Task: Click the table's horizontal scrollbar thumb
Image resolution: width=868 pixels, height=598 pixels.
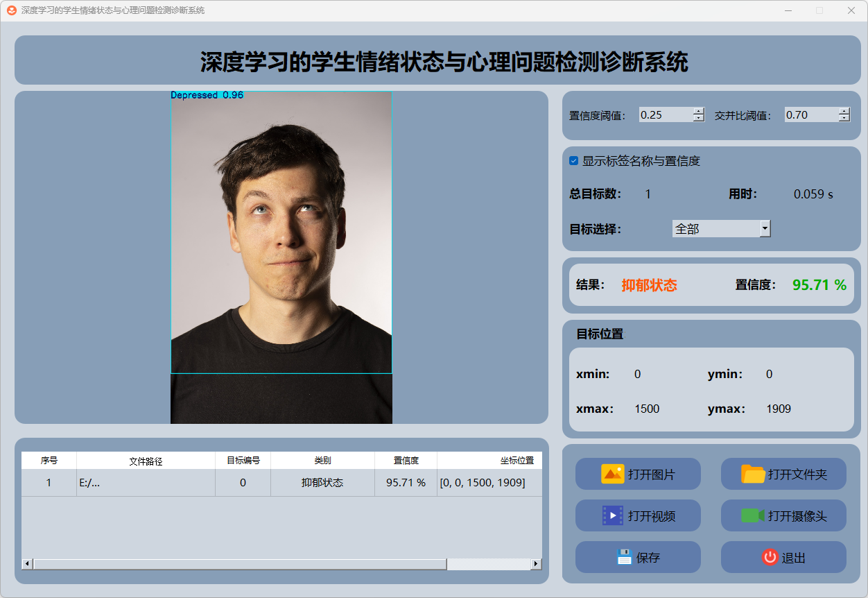Action: coord(239,564)
